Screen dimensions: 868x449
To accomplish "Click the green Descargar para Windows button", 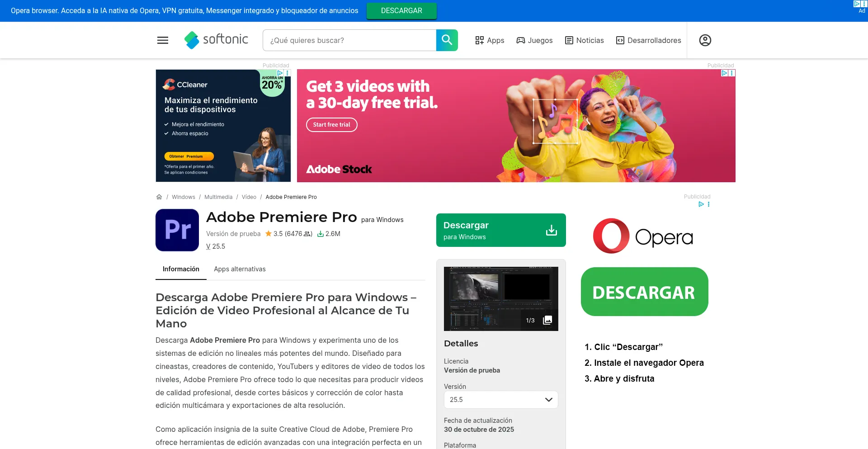I will (x=500, y=230).
